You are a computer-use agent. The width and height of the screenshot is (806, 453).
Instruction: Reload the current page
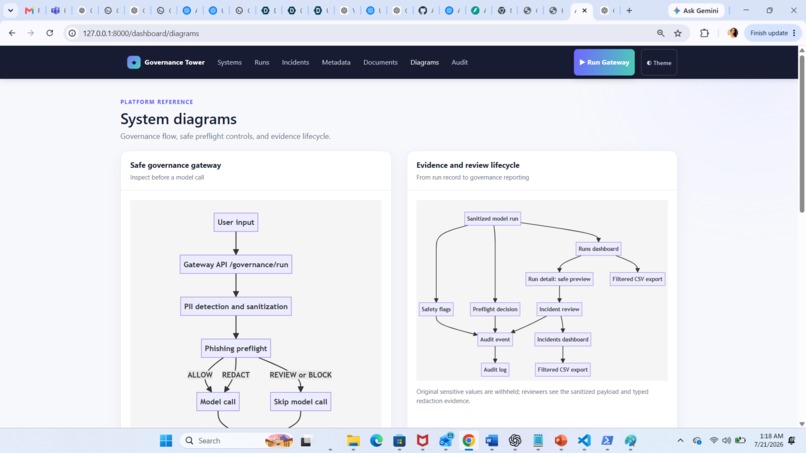point(49,33)
